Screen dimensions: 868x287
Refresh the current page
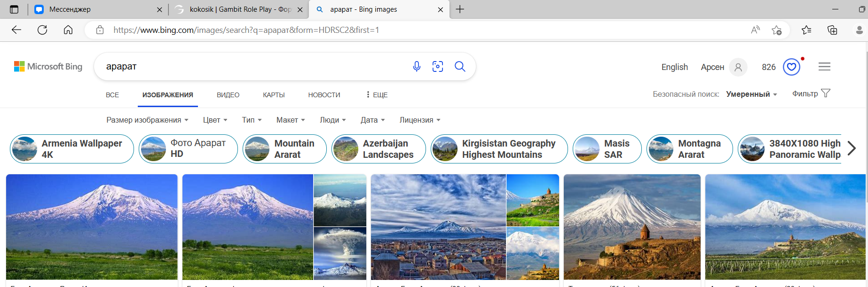pos(42,30)
